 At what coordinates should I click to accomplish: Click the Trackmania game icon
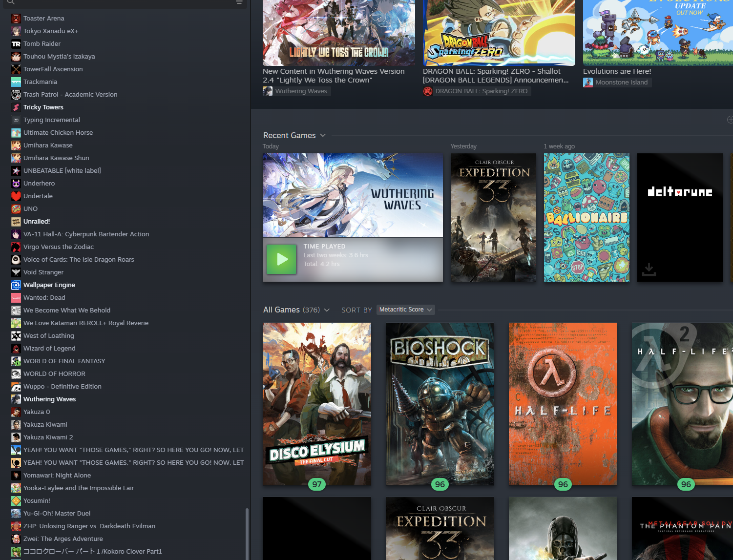16,82
